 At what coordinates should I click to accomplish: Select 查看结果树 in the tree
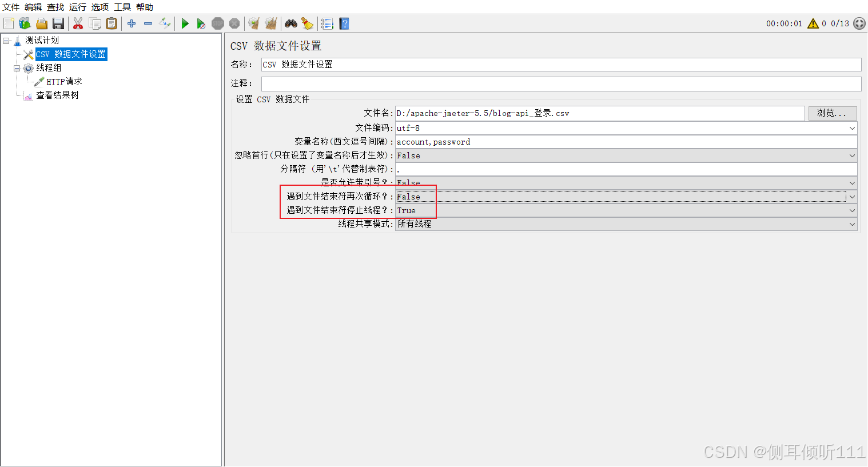(57, 95)
